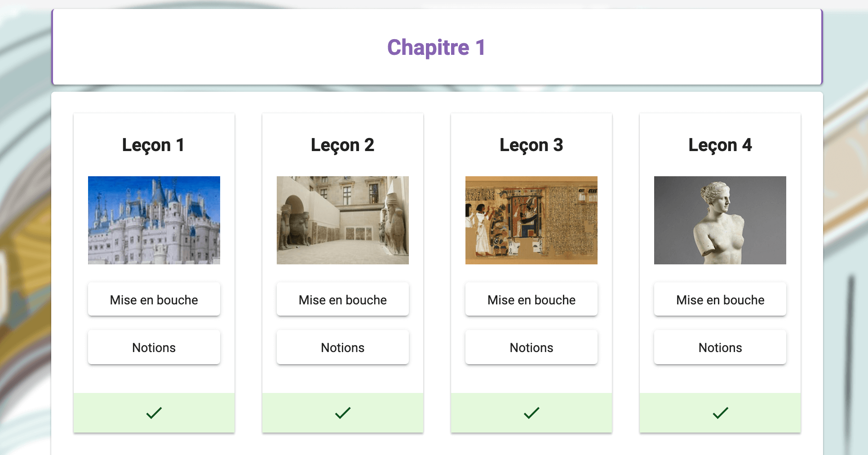Click the Leçon 3 title
Screen dimensions: 868x455
[531, 145]
